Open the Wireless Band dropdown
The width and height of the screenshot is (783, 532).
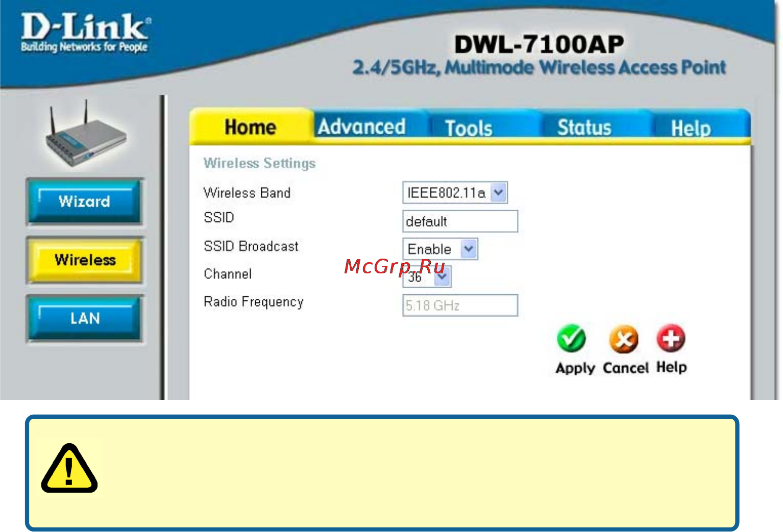click(x=455, y=193)
